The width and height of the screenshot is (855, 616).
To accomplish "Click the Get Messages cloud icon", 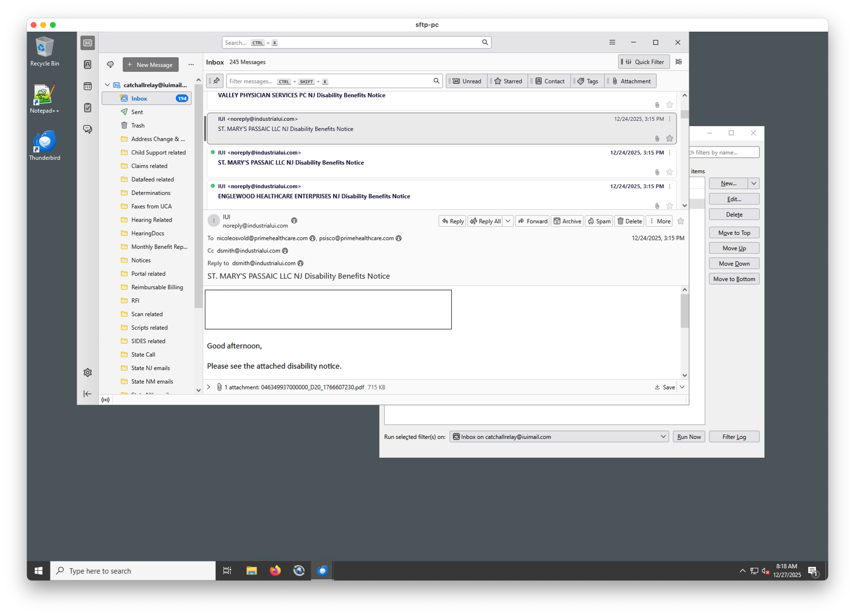I will pos(110,64).
